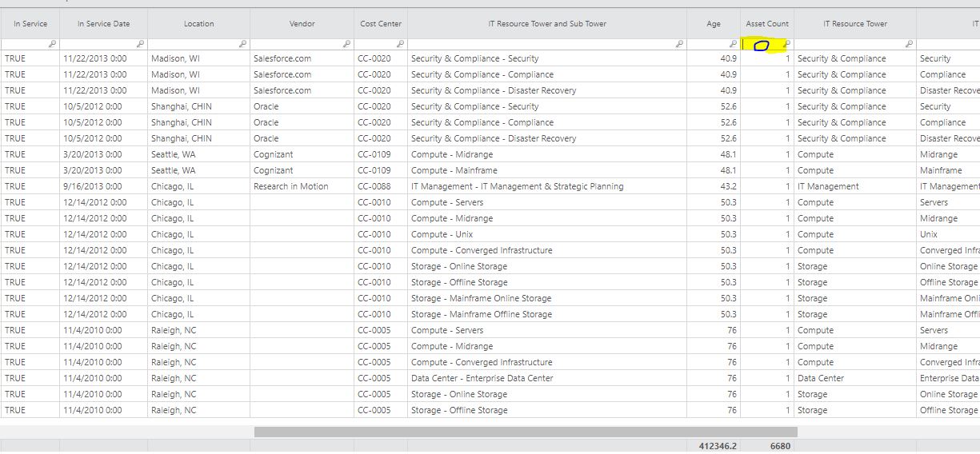
Task: Focus the highlighted Asset Count filter field
Action: point(763,45)
